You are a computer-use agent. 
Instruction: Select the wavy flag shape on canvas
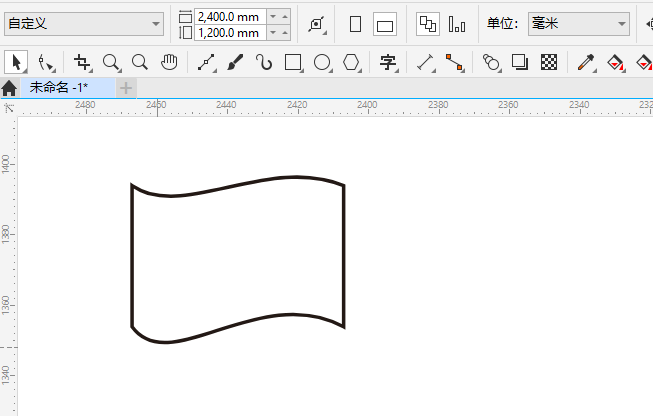[x=238, y=259]
